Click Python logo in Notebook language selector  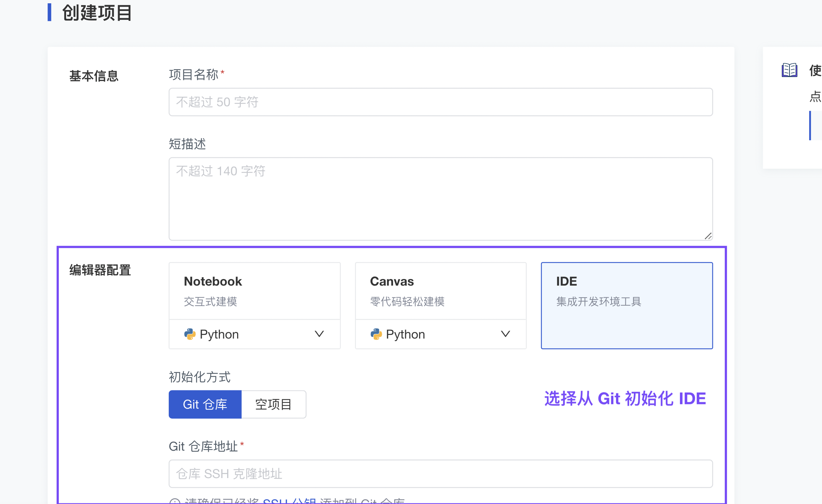click(190, 334)
